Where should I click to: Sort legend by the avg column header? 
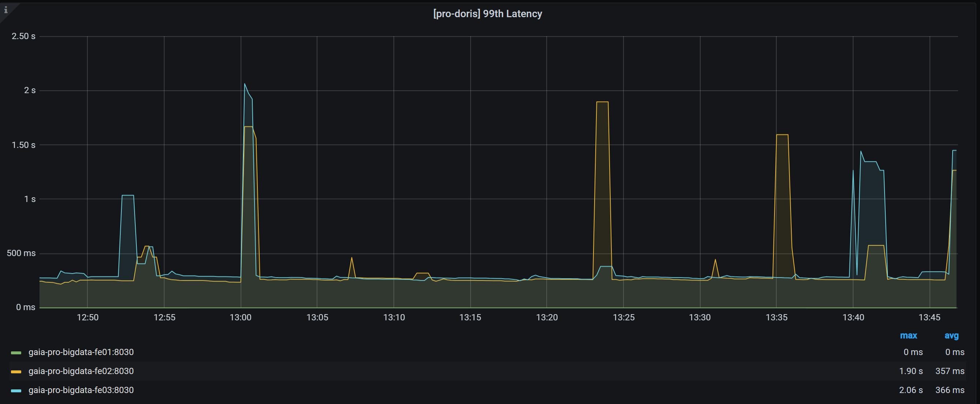[951, 336]
